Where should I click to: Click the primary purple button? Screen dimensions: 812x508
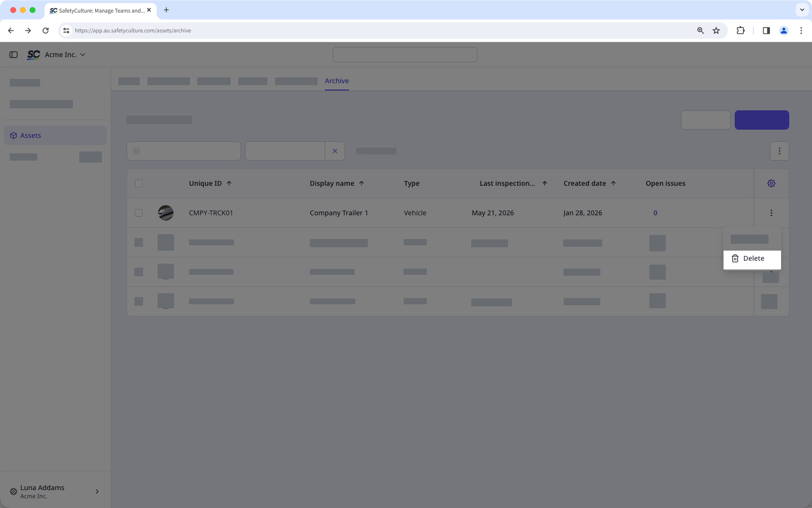click(x=762, y=120)
